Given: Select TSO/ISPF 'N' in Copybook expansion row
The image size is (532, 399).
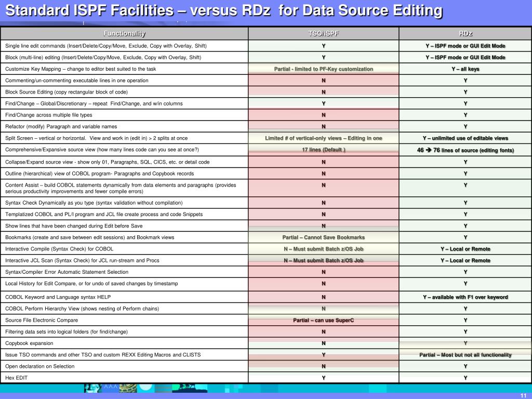Looking at the screenshot, I should (323, 343).
